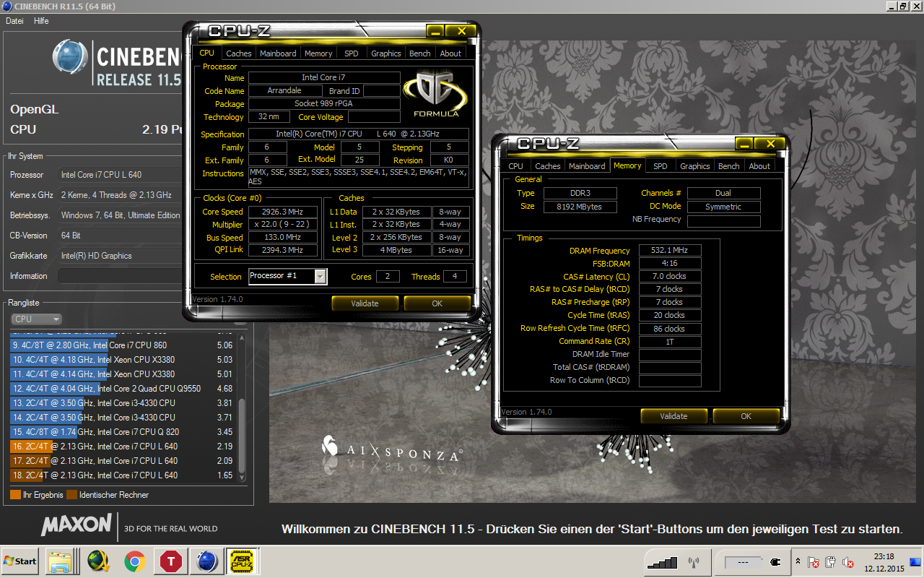Click Validate in the CPU window

[365, 303]
